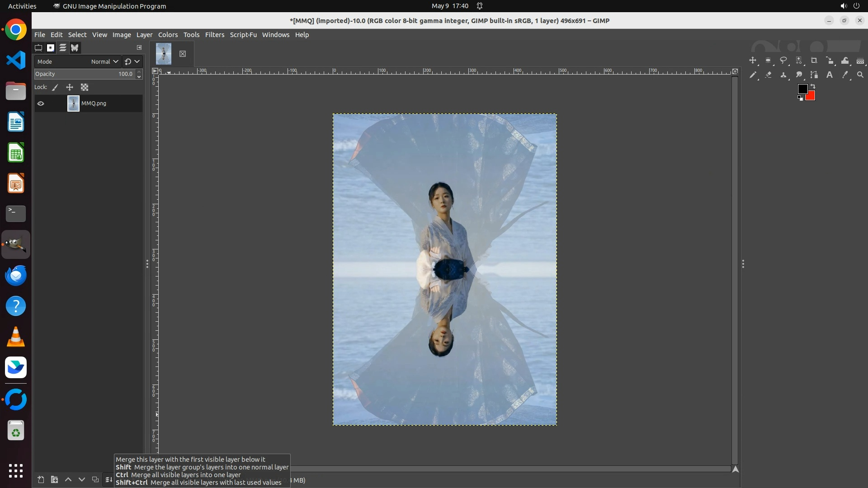Select the Paths tool
The image size is (868, 488).
[x=814, y=75]
